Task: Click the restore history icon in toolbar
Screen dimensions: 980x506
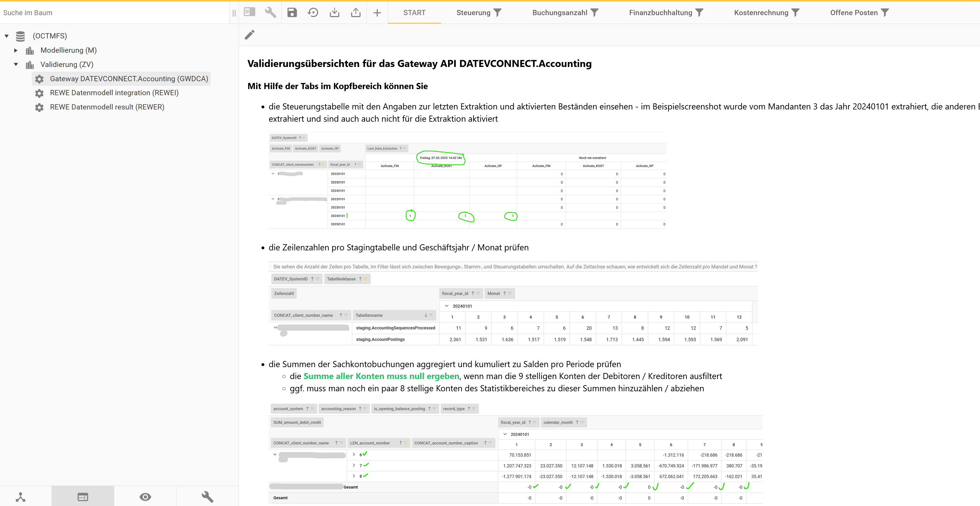Action: (x=313, y=13)
